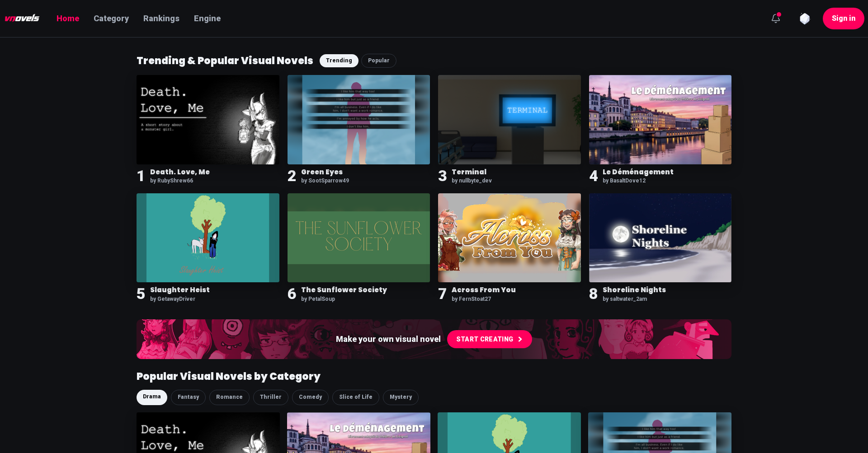Open the Green Eyes thumbnail under Drama
This screenshot has width=868, height=453.
pyautogui.click(x=660, y=433)
